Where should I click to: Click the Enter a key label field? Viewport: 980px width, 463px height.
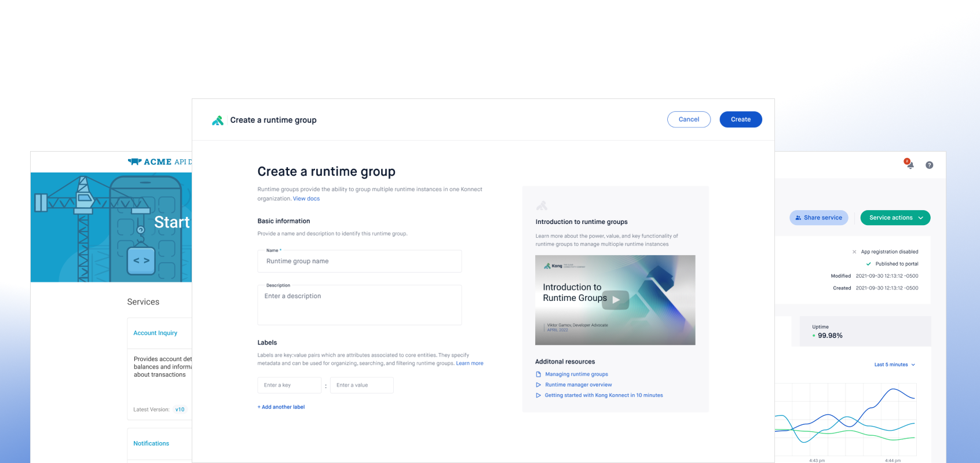point(289,385)
